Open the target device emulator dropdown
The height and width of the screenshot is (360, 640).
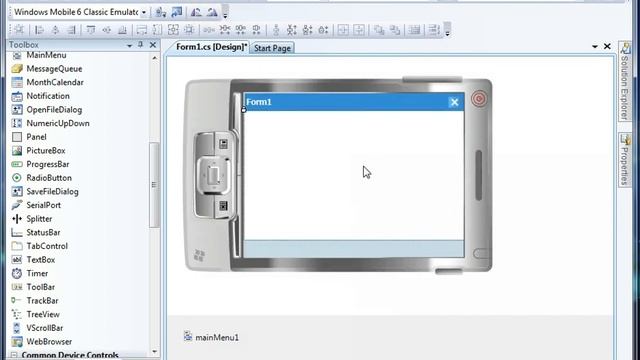[144, 12]
